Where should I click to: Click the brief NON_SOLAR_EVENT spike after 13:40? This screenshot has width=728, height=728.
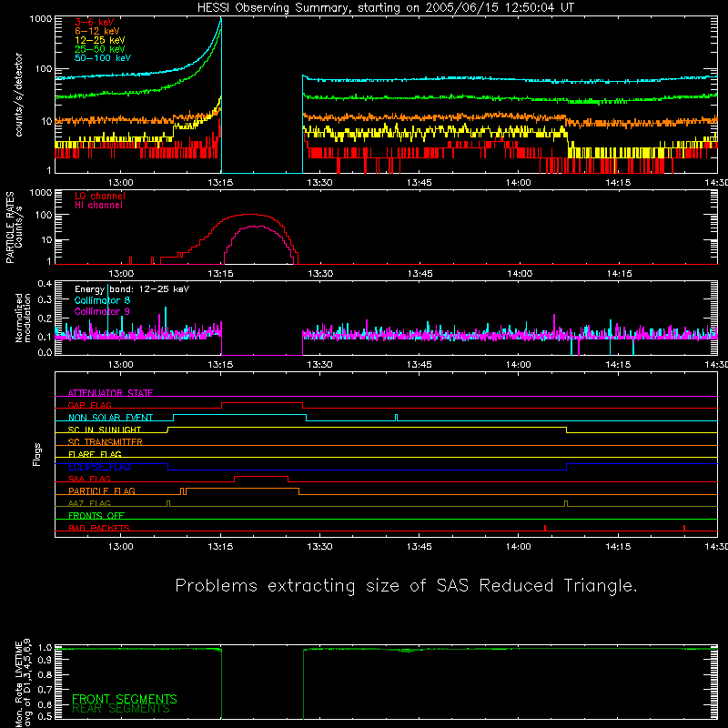click(396, 418)
